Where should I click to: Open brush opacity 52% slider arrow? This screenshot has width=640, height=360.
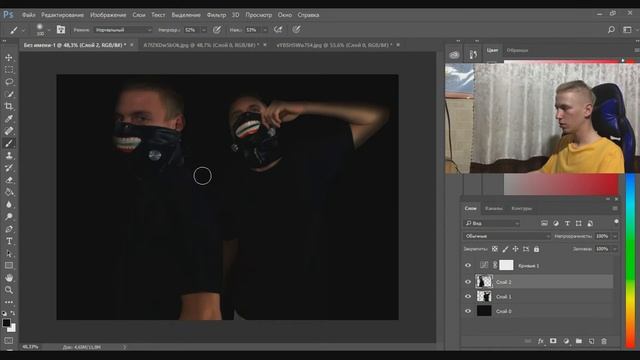tap(204, 30)
